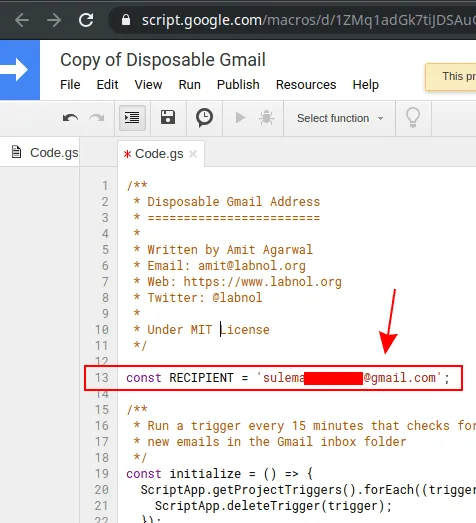Click the 'Disposable Gmail Address' comment line
The image size is (476, 523).
pyautogui.click(x=233, y=202)
